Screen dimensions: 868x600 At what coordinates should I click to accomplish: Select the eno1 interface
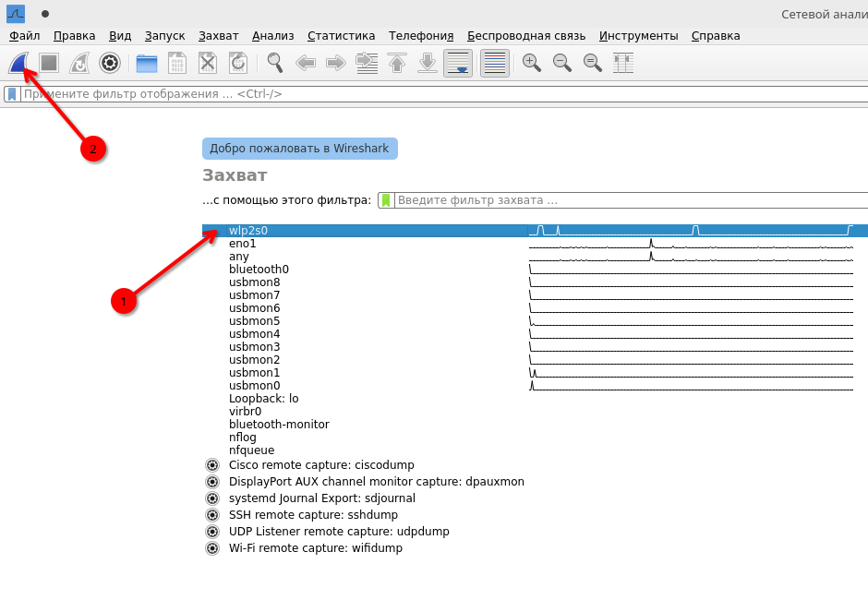[243, 244]
